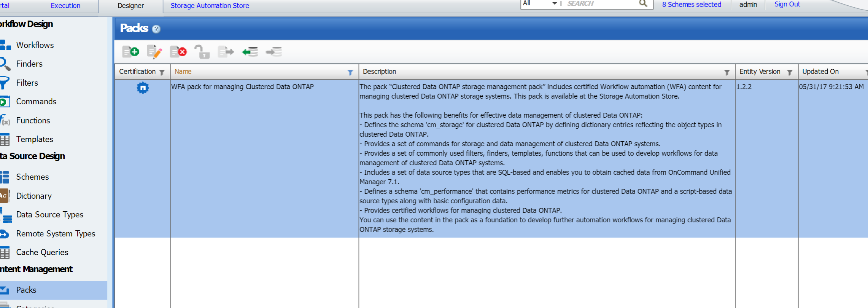Open Functions in the sidebar

[x=33, y=121]
